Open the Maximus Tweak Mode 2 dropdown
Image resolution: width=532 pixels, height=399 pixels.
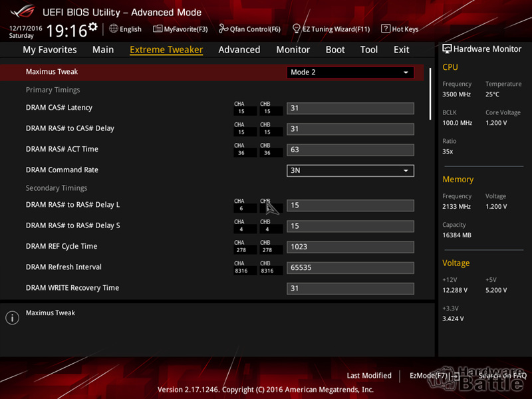coord(350,72)
